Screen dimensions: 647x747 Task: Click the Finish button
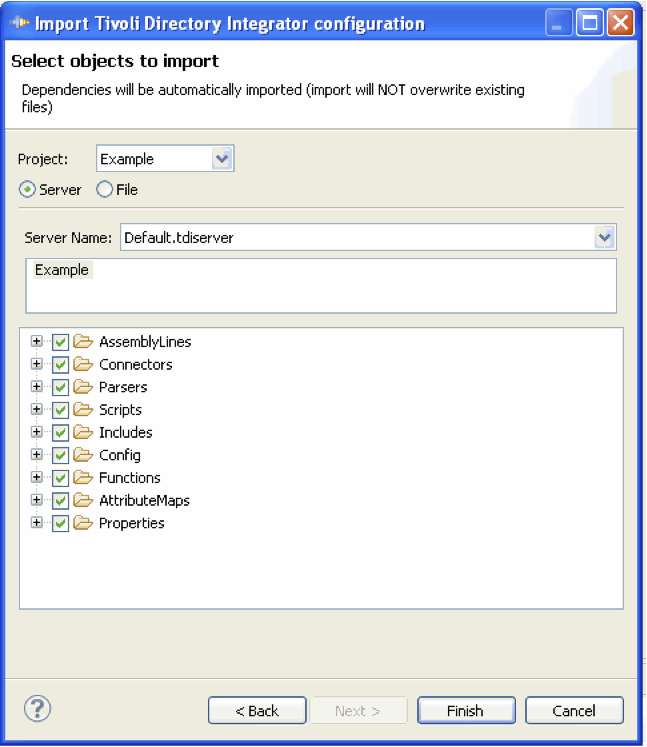(x=466, y=710)
